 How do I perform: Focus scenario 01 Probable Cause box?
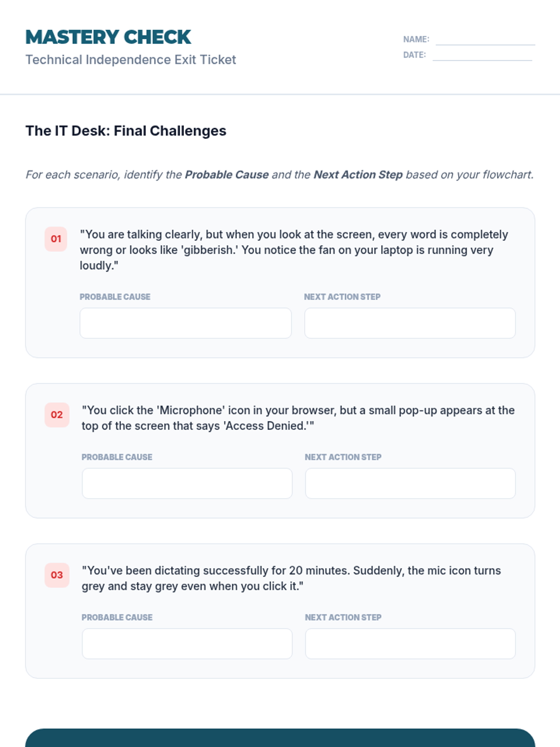186,323
